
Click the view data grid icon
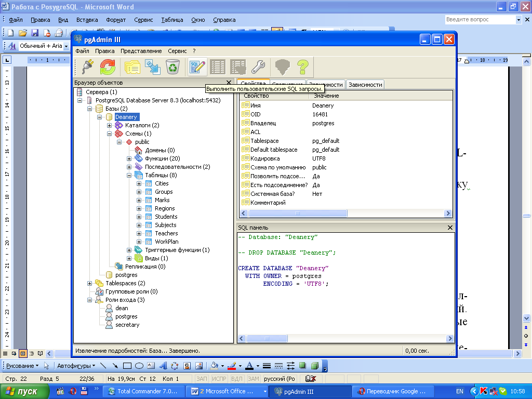pos(218,66)
